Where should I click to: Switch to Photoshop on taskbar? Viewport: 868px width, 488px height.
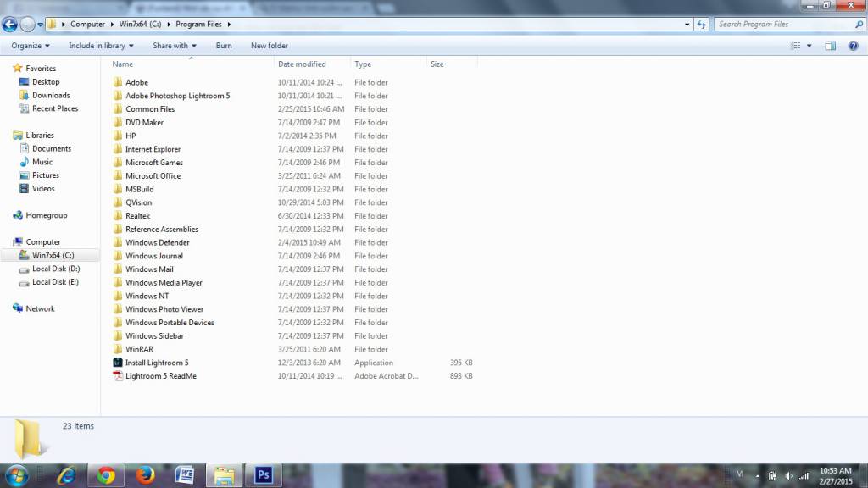[x=263, y=475]
